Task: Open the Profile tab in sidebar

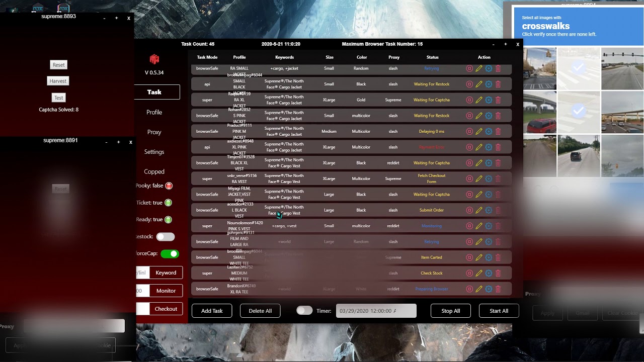Action: (x=154, y=112)
